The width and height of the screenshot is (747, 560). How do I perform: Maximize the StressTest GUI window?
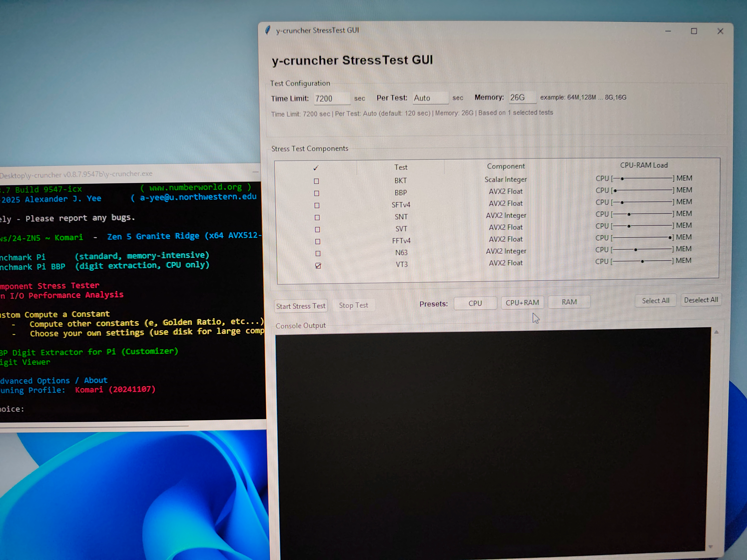694,31
